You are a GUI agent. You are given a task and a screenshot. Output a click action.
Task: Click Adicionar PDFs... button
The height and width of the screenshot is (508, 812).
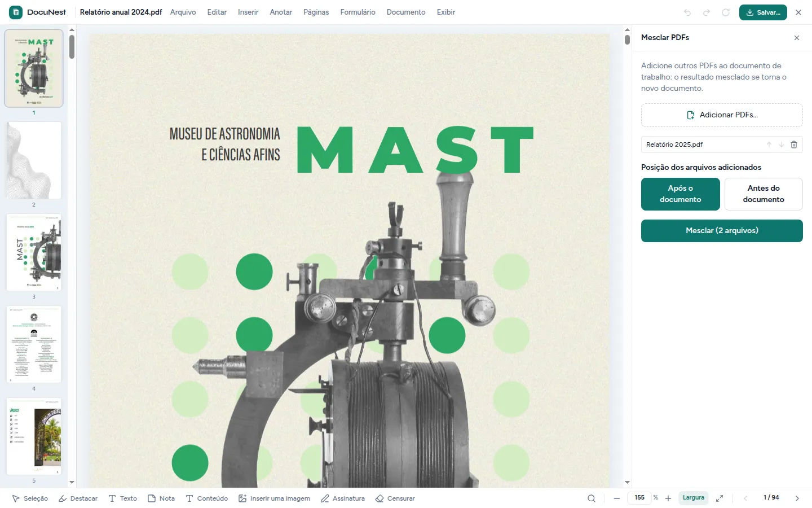click(722, 115)
